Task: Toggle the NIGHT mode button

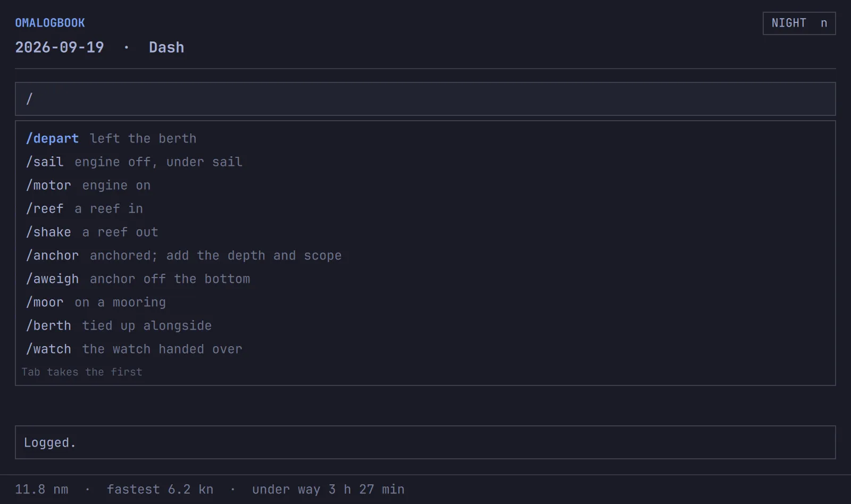Action: pos(799,23)
